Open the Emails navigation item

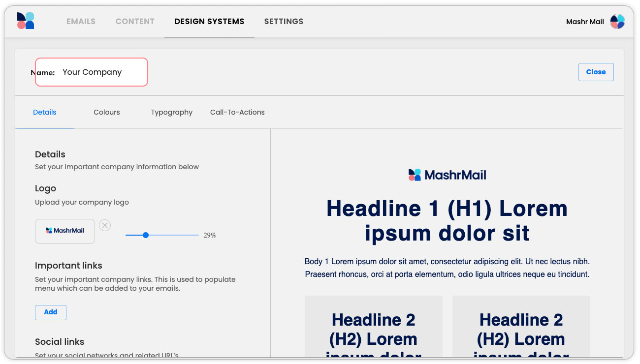pos(81,22)
